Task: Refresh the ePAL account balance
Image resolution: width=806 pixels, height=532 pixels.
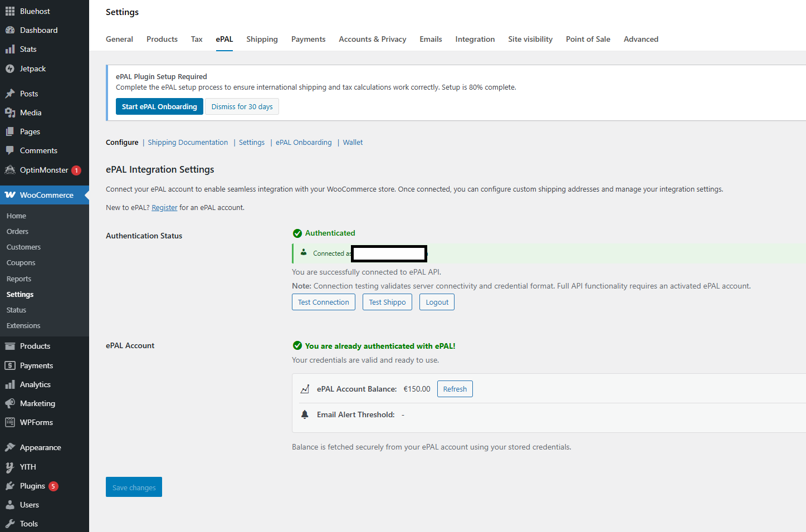Action: [x=455, y=389]
